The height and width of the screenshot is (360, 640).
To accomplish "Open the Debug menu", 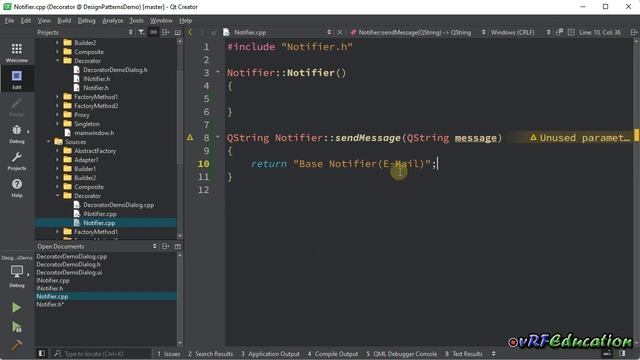I will coord(86,20).
